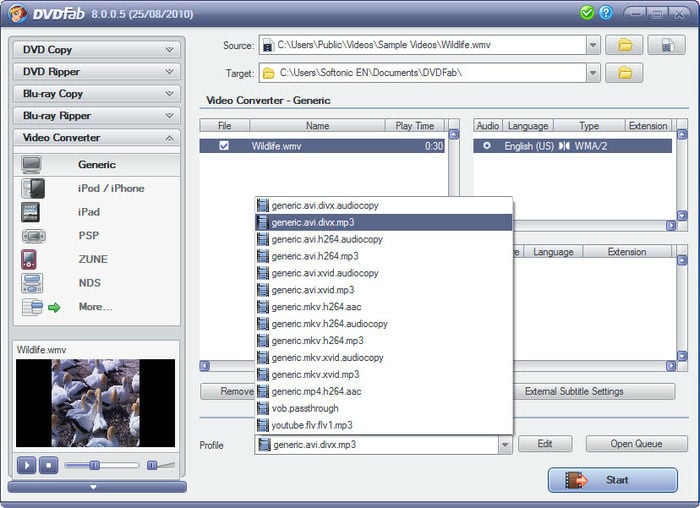Click the volume slider handle
Screen dimensions: 700x508
152,466
